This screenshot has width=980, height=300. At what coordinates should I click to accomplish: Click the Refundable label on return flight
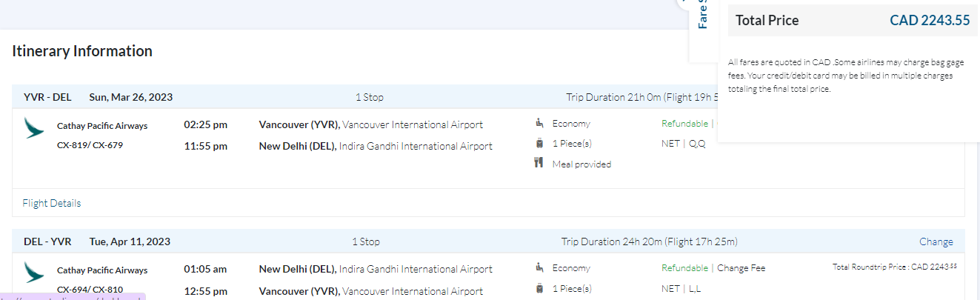[684, 268]
